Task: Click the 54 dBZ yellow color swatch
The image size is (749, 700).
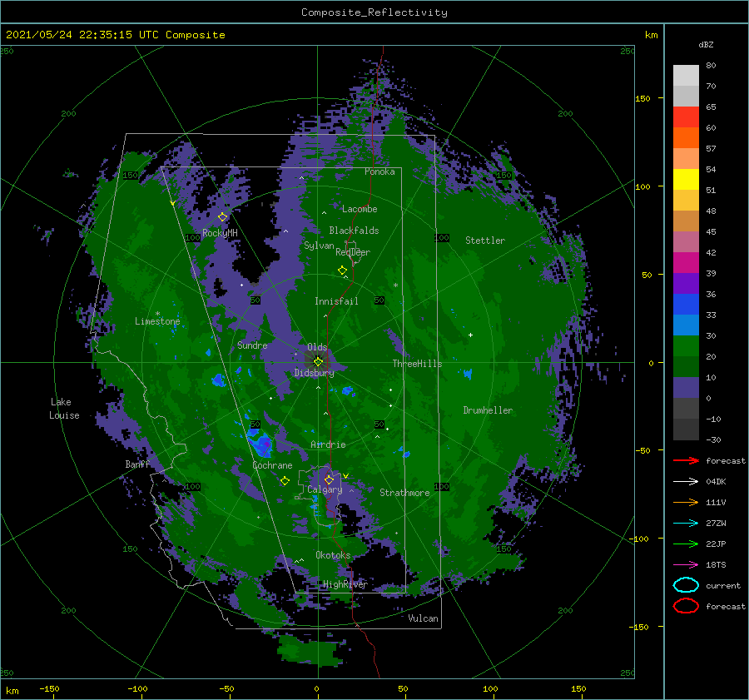Action: coord(686,179)
